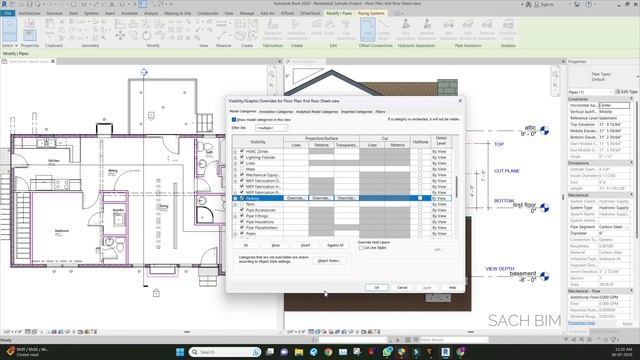Click the Remove Insulation tool
Viewport: 640px width, 360px height.
click(x=487, y=29)
